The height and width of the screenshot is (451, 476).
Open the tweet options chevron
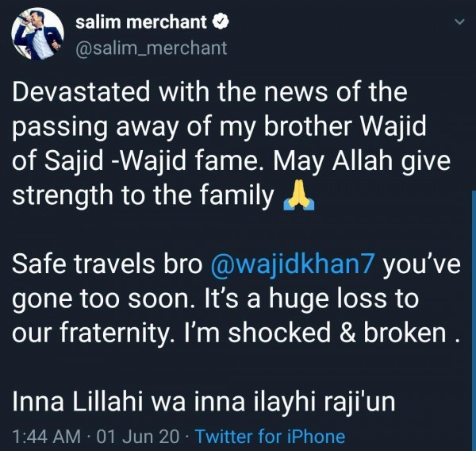click(x=460, y=22)
